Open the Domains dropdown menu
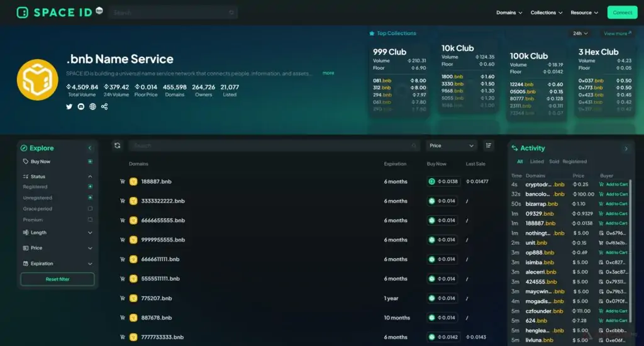The width and height of the screenshot is (644, 346). [509, 13]
